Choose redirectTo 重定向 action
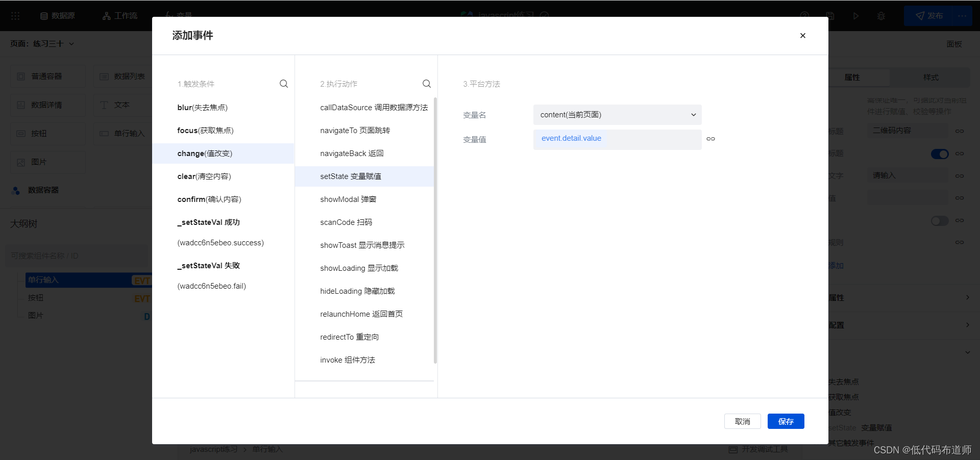This screenshot has width=980, height=460. (x=364, y=337)
